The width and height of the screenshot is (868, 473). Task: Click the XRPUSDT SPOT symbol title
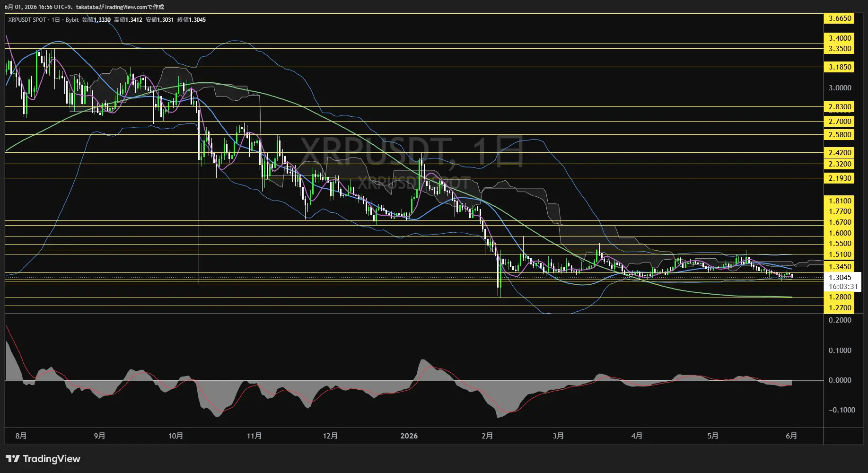[x=27, y=20]
